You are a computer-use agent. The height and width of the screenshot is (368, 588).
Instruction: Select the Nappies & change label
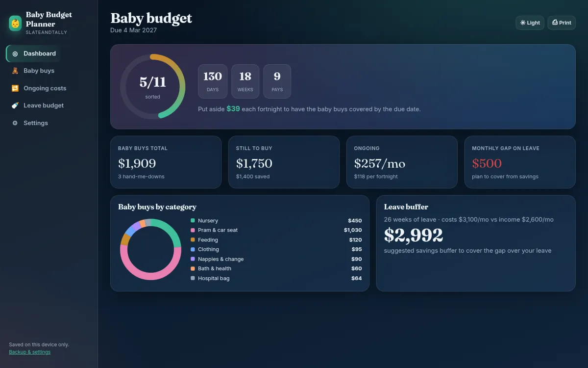[220, 259]
